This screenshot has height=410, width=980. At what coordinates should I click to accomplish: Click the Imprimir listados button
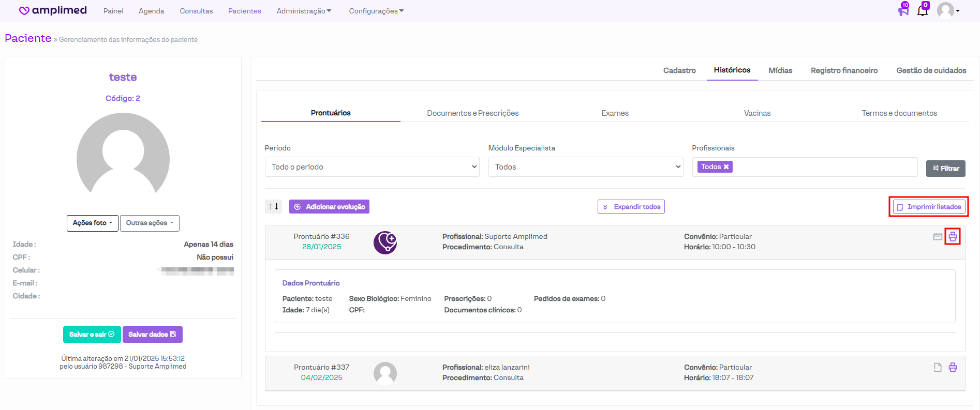(929, 207)
